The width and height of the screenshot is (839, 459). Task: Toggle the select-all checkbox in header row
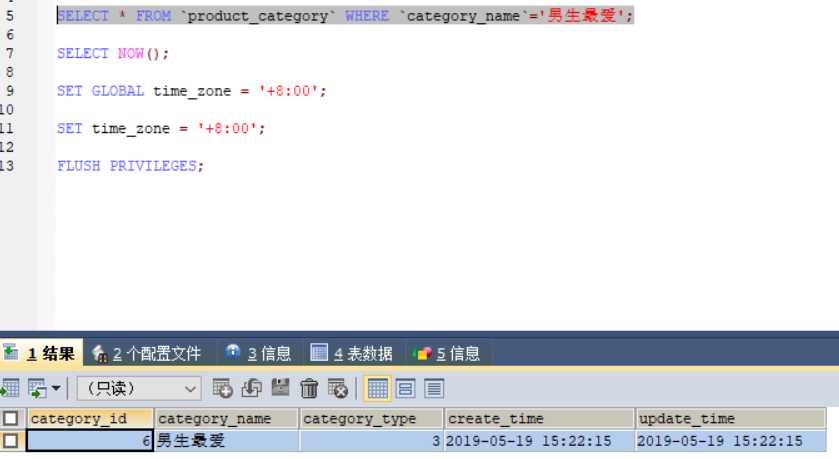11,418
